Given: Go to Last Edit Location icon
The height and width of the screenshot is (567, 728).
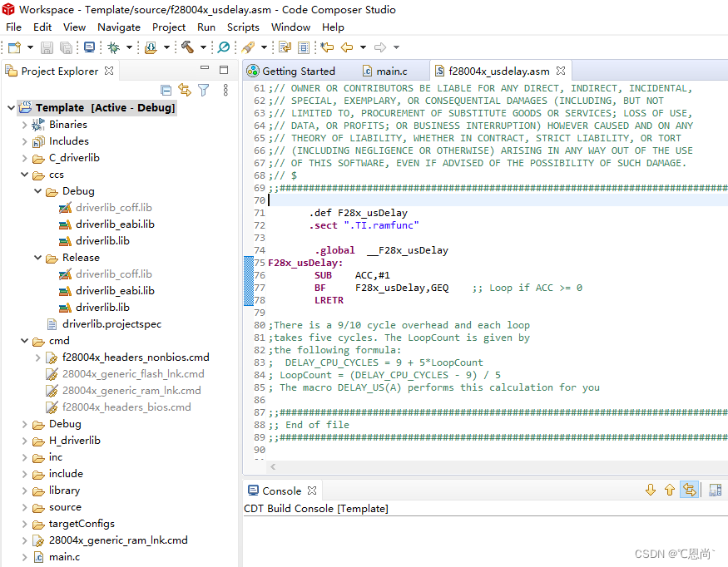Looking at the screenshot, I should point(327,47).
